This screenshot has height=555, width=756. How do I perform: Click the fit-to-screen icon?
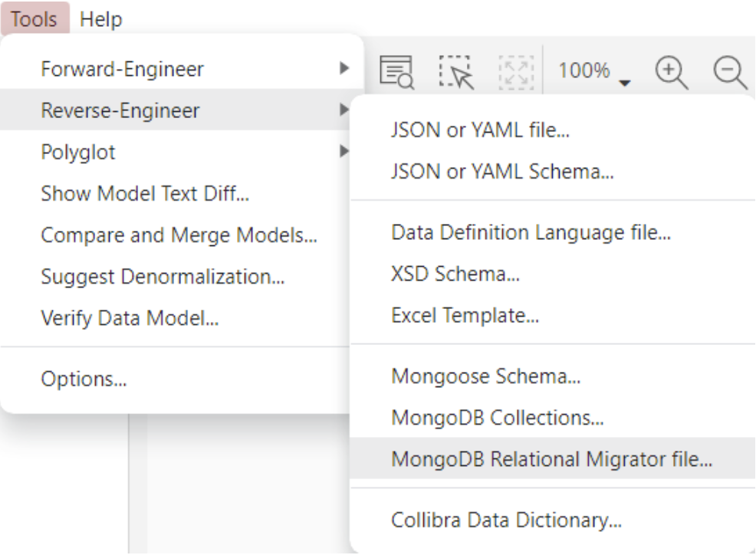[517, 71]
